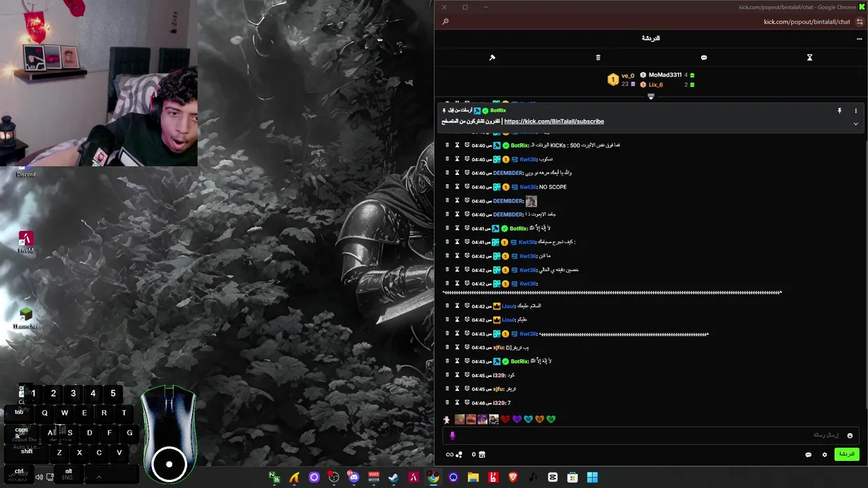Select the red heart emote in the quick row
The height and width of the screenshot is (488, 868).
tap(505, 420)
